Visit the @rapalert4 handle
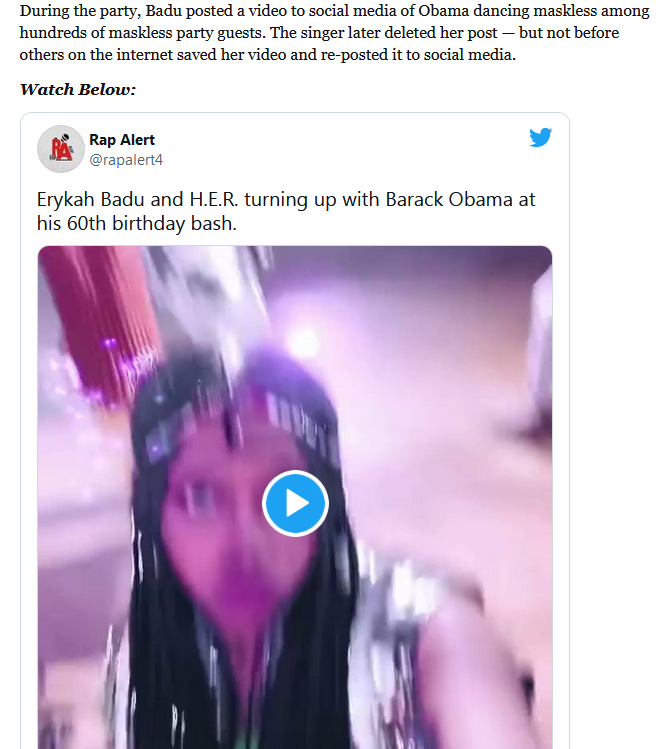 point(126,160)
